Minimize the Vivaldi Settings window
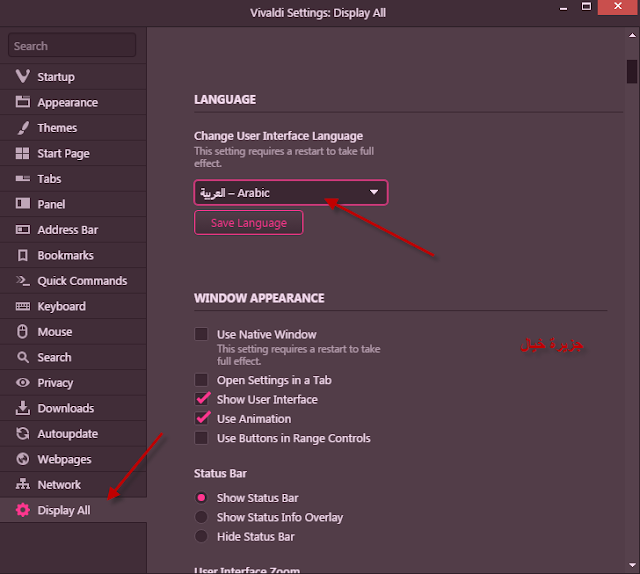 [x=563, y=7]
